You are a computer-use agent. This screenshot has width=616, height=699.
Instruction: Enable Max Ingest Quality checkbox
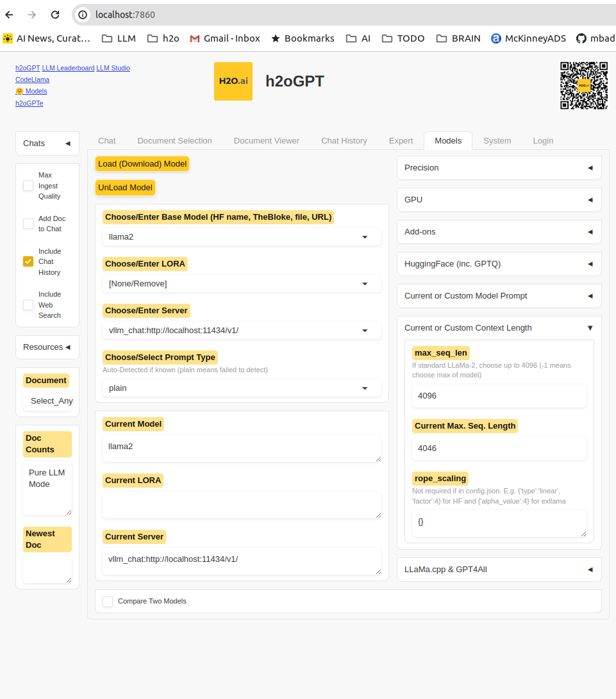(x=28, y=186)
